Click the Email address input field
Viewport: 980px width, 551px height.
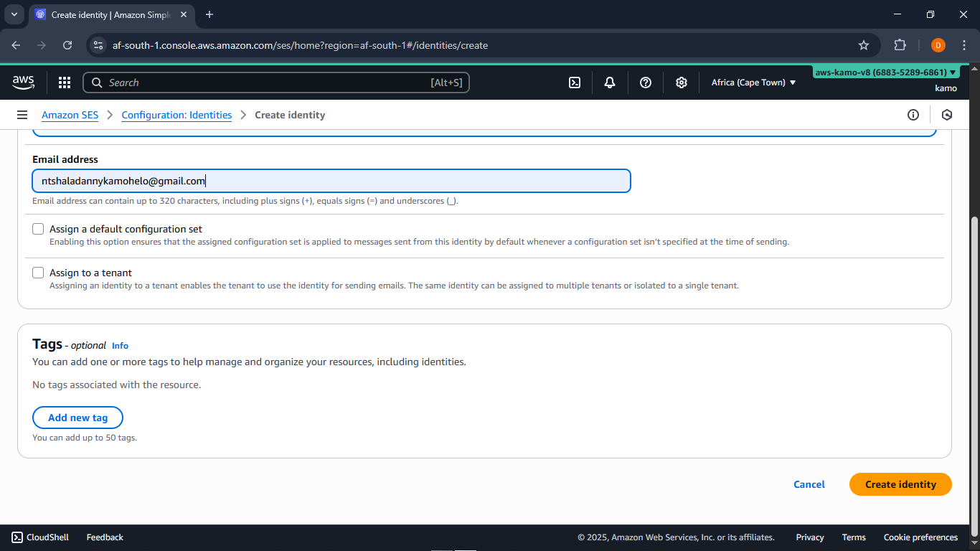click(331, 181)
